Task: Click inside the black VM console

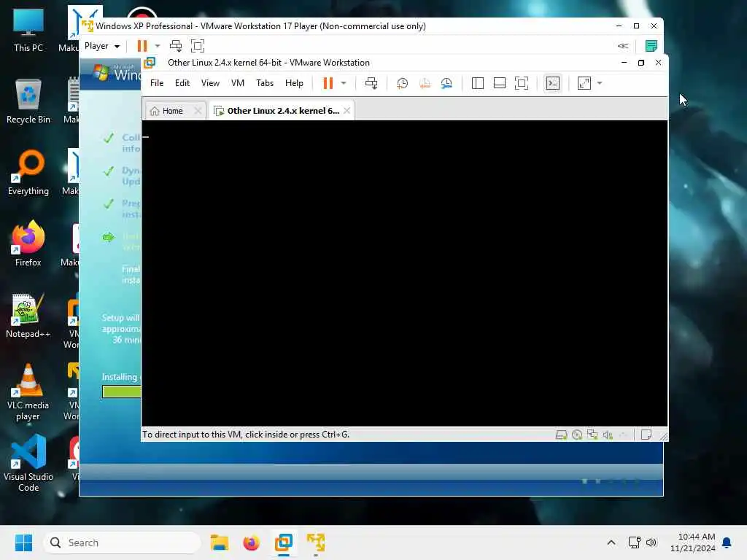Action: [x=404, y=273]
